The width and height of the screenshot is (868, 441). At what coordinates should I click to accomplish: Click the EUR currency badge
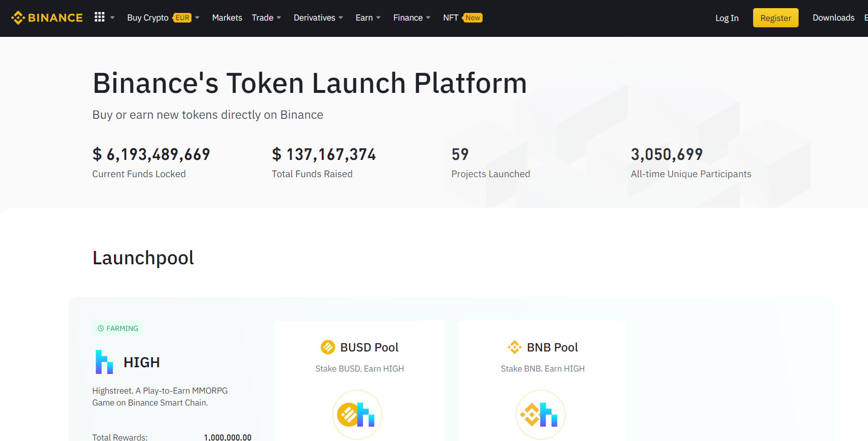pyautogui.click(x=182, y=18)
